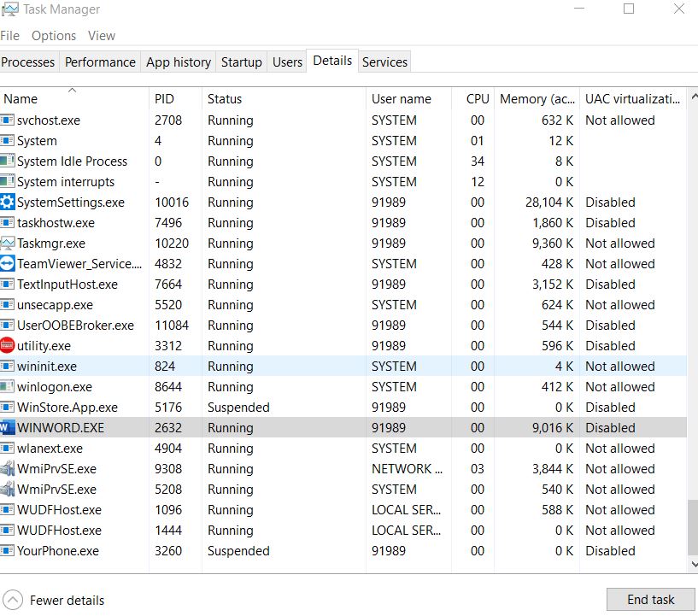
Task: Click the WmiPrvSE.exe icon with PID 9308
Action: coord(7,469)
